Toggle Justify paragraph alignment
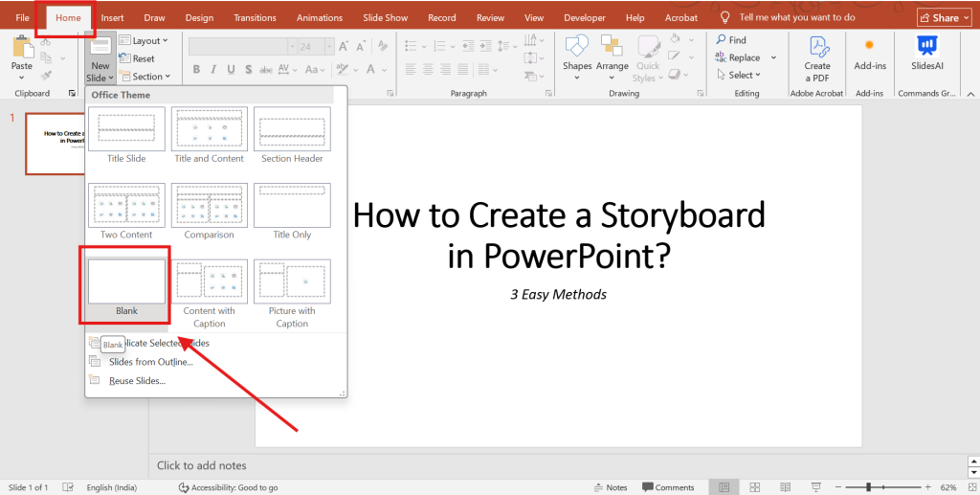Viewport: 980px width, 495px height. pyautogui.click(x=463, y=69)
